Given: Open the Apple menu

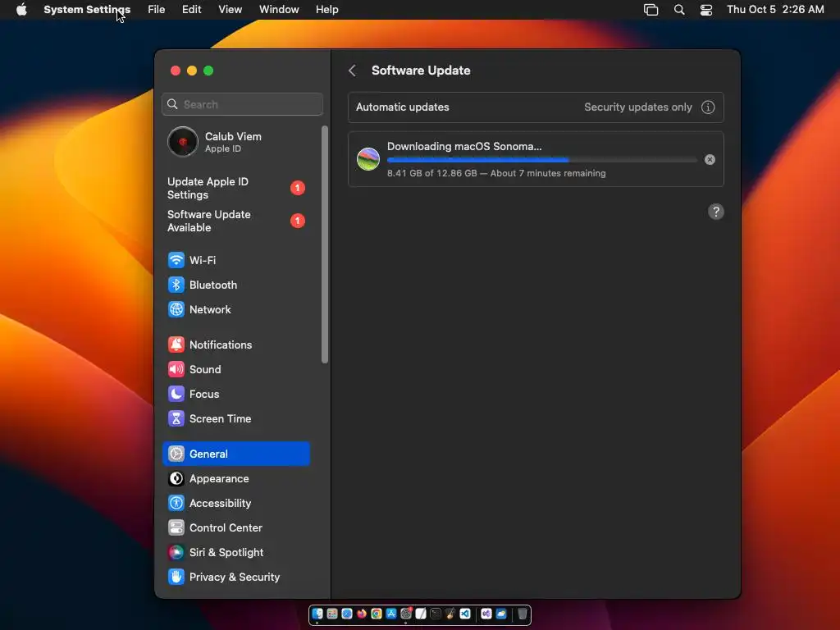Looking at the screenshot, I should point(21,10).
